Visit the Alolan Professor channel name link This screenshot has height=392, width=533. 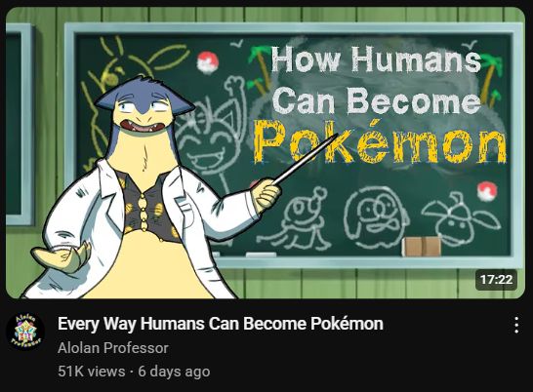pyautogui.click(x=113, y=348)
